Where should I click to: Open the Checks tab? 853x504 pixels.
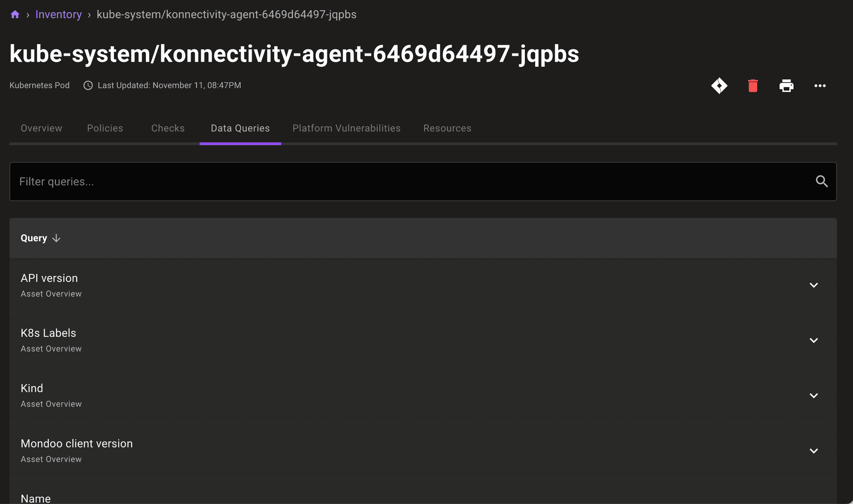167,128
